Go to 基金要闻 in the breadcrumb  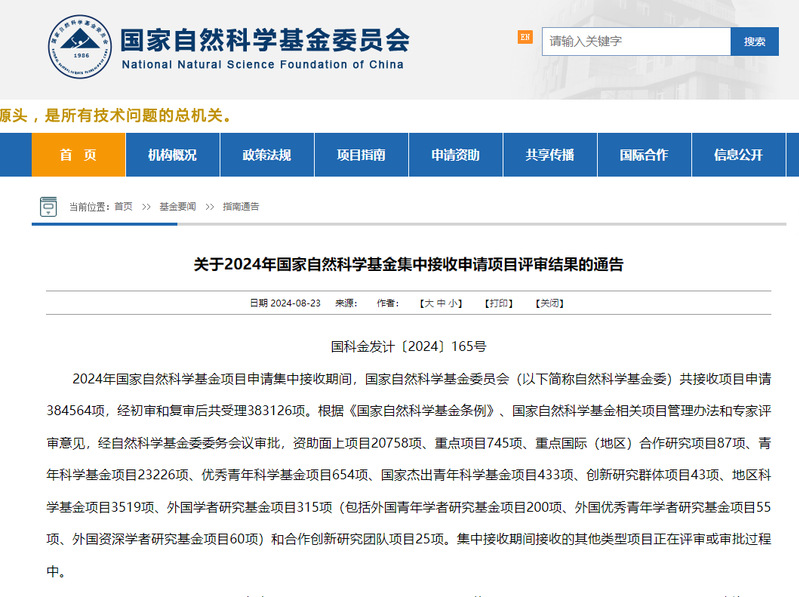point(177,206)
